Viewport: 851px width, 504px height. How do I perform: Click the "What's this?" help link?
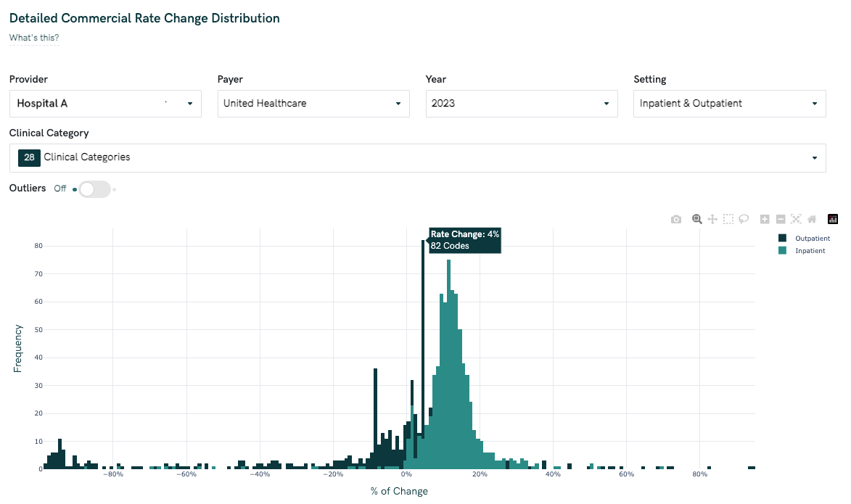(x=34, y=38)
